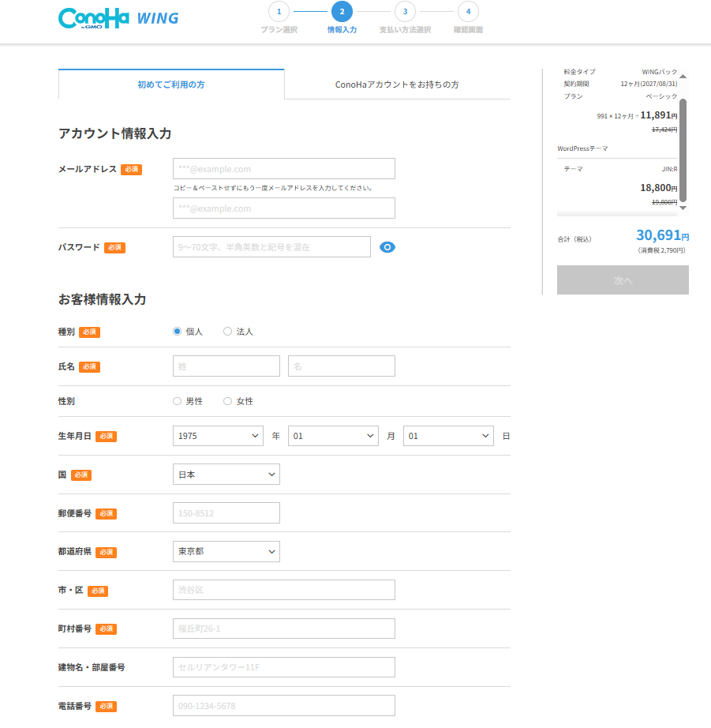The width and height of the screenshot is (711, 728).
Task: Open the 都道府県 prefecture dropdown
Action: coord(226,552)
